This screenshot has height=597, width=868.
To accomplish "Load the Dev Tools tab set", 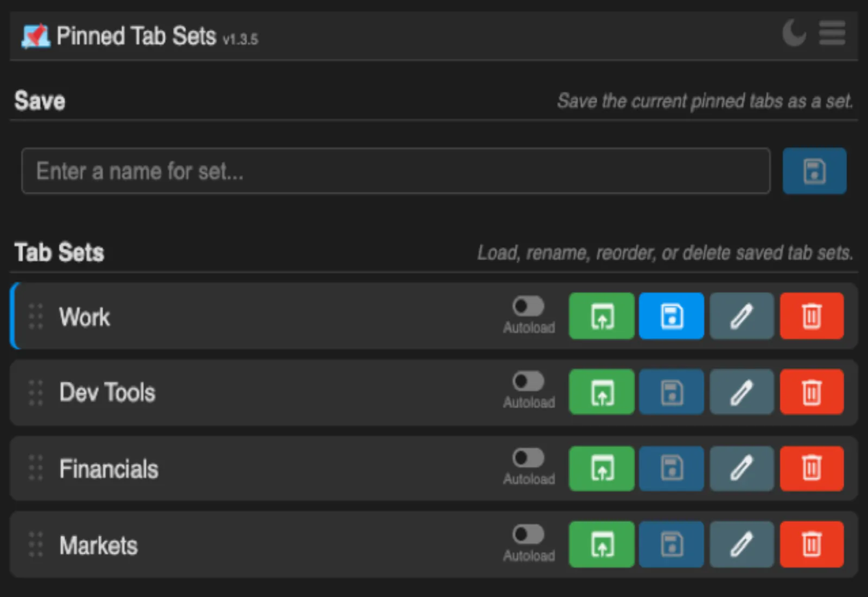I will point(601,392).
